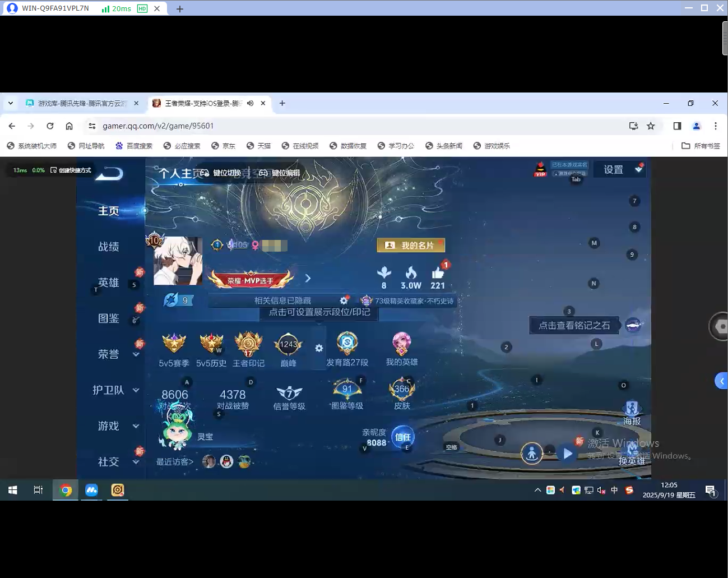
Task: Mute the 王者荣耀 tab audio
Action: tap(250, 103)
